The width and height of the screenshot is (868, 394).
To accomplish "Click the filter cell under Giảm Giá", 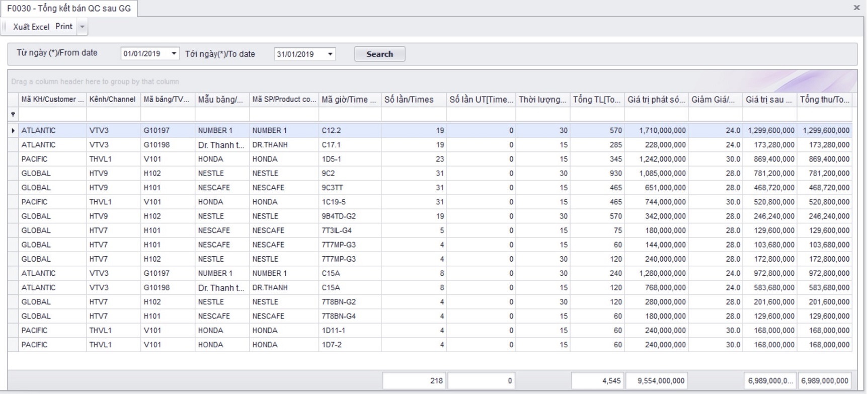I will pos(716,115).
